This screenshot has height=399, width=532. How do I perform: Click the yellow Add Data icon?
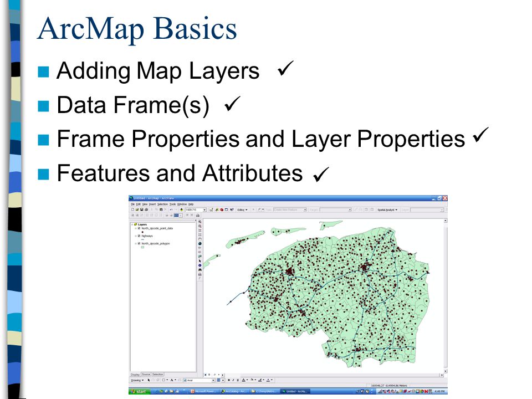(182, 209)
